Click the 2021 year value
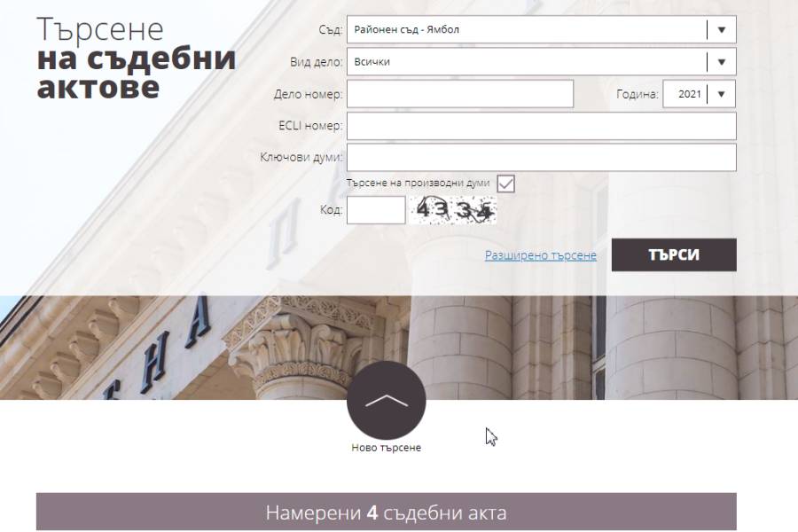This screenshot has width=798, height=532. click(x=688, y=94)
